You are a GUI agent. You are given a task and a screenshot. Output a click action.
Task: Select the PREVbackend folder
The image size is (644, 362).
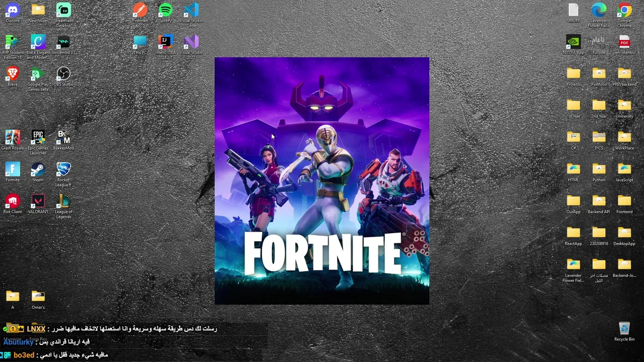pyautogui.click(x=624, y=77)
